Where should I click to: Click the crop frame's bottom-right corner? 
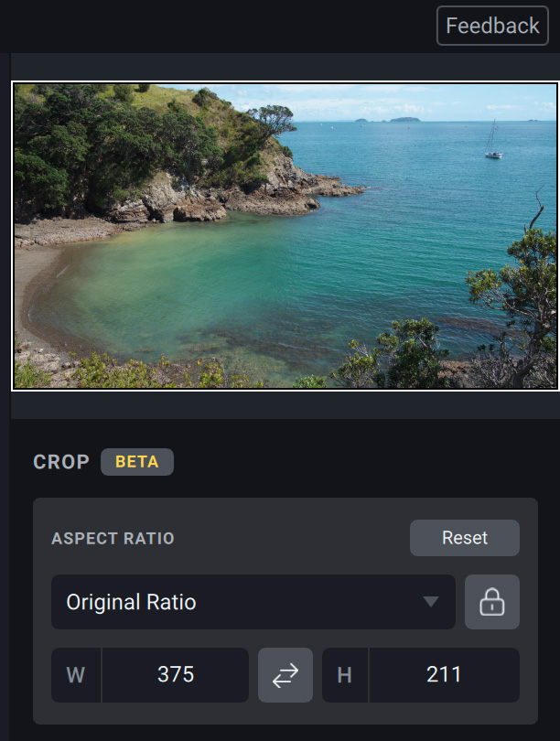click(x=556, y=388)
